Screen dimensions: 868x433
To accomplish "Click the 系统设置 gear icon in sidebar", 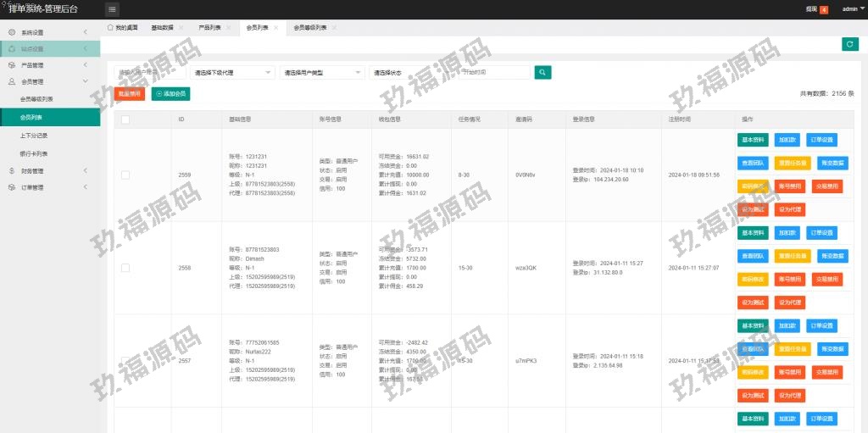I will (11, 32).
